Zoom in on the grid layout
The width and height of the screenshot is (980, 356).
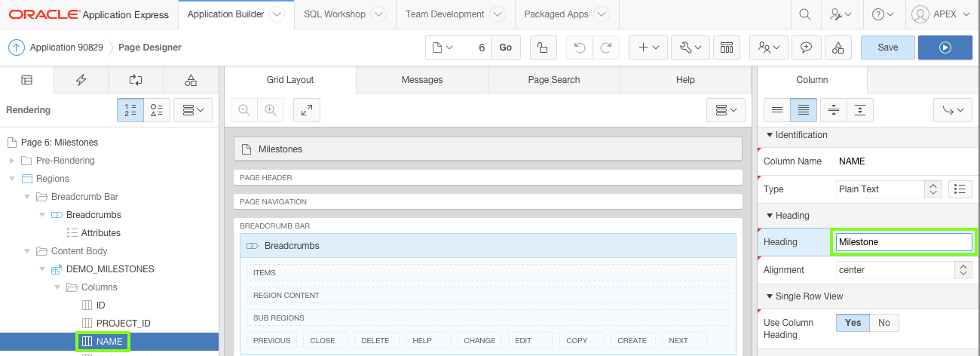coord(269,110)
